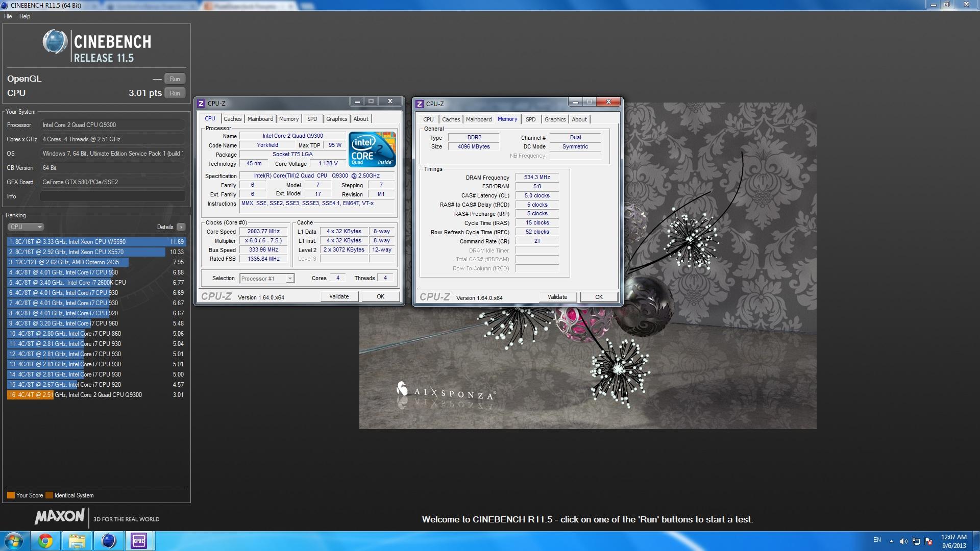Select ranking row Core i7 CPU 960
This screenshot has width=980, height=551.
96,323
